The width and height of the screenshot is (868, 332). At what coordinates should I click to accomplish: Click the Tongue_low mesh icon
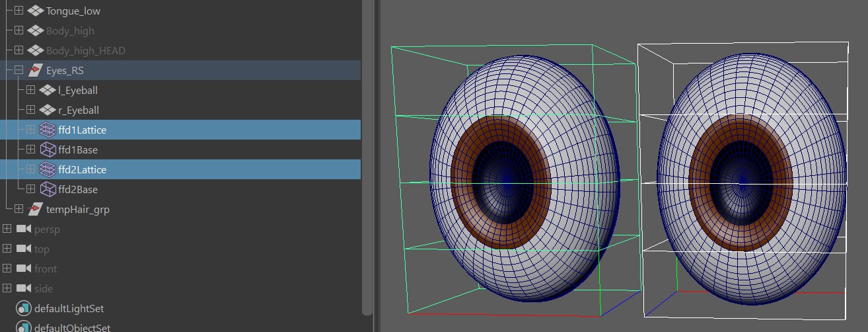click(x=35, y=11)
